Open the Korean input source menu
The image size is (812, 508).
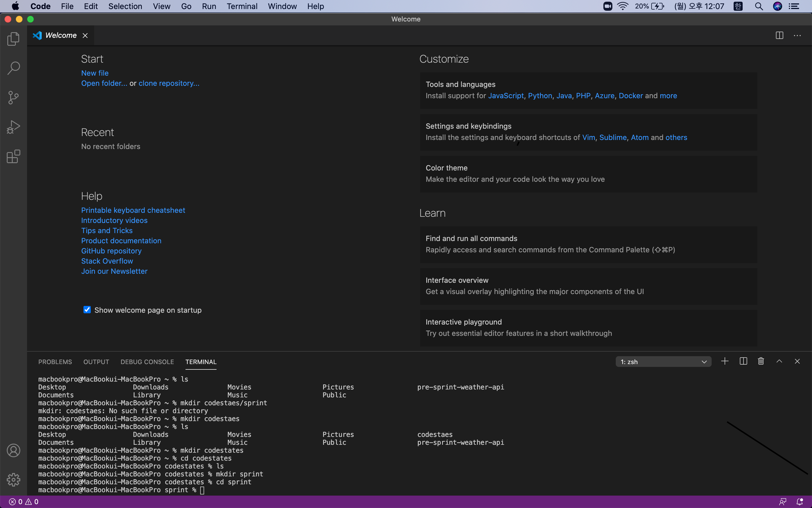738,6
